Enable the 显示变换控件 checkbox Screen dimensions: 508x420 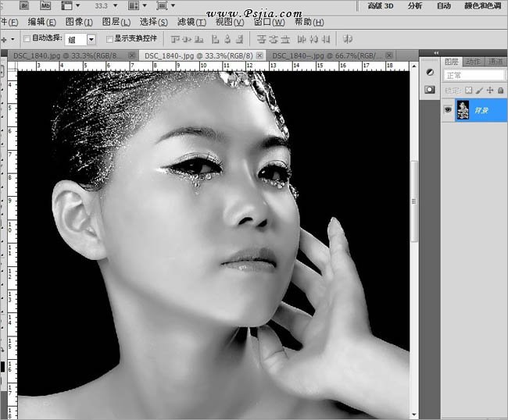[109, 38]
